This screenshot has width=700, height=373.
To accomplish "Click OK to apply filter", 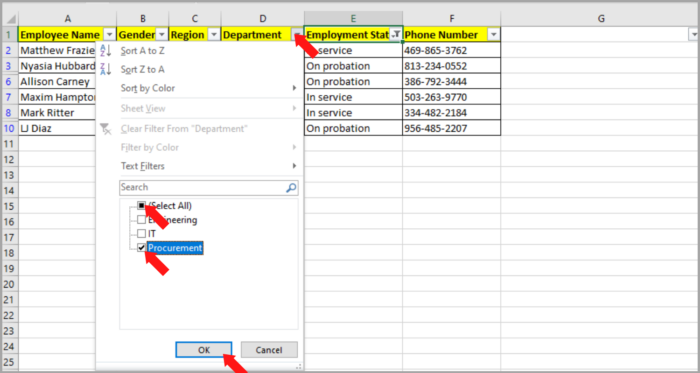I will click(204, 350).
